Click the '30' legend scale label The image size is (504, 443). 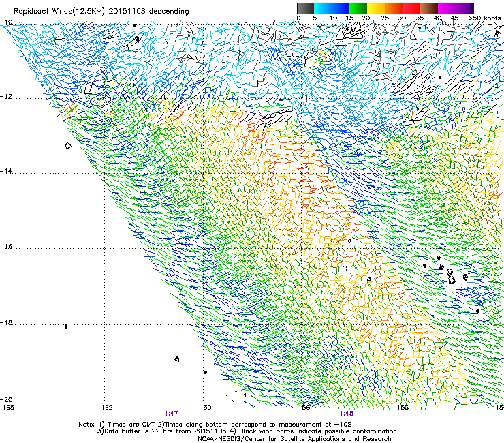[x=402, y=18]
